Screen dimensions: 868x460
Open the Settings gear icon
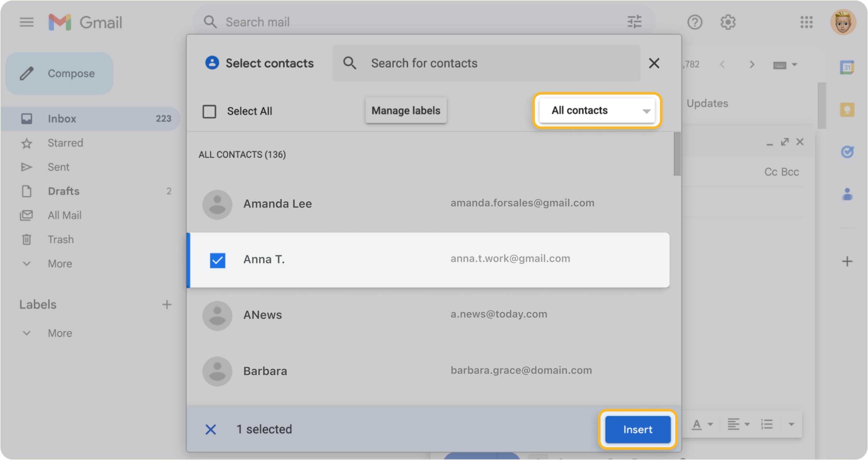[x=728, y=22]
